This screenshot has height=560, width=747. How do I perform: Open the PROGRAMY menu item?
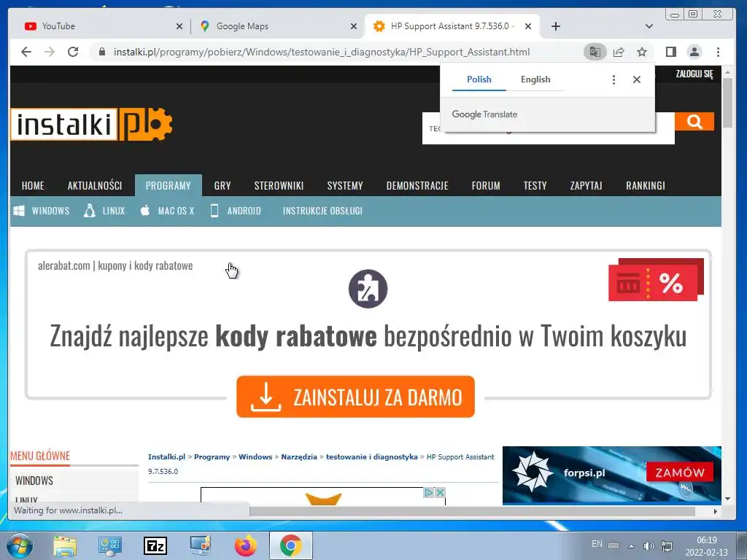(169, 186)
